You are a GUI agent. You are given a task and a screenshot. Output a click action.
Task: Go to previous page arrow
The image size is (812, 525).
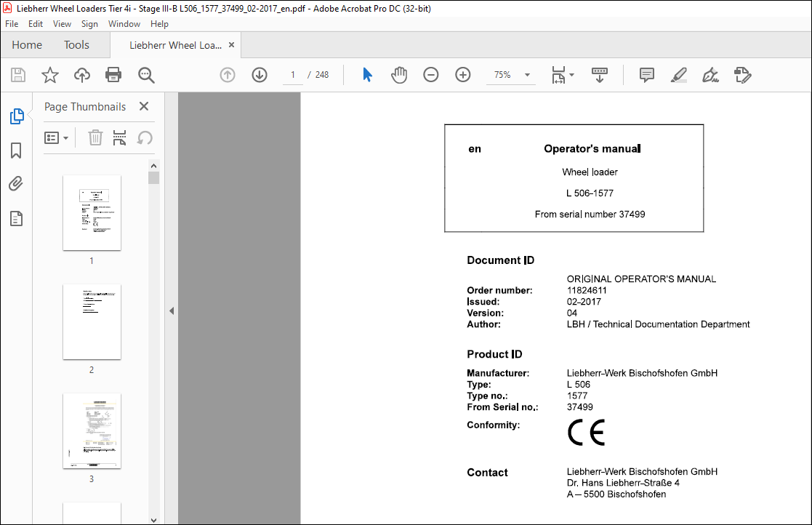pos(228,75)
